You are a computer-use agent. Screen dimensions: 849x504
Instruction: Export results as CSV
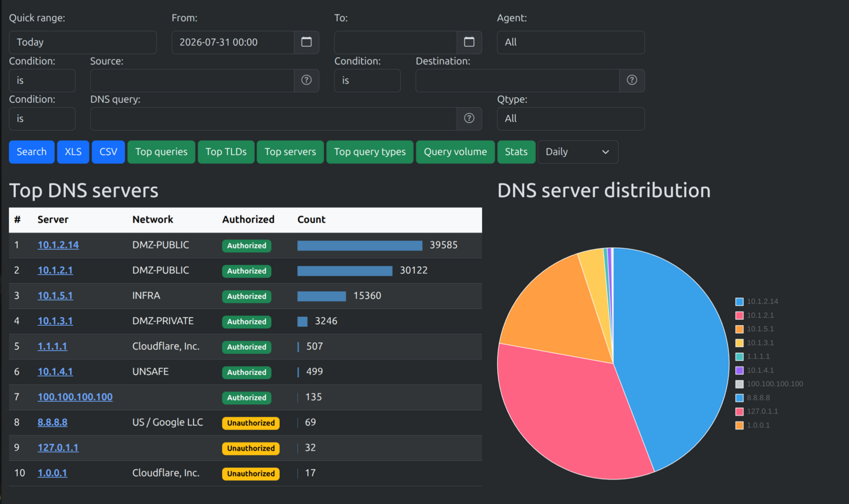[108, 152]
